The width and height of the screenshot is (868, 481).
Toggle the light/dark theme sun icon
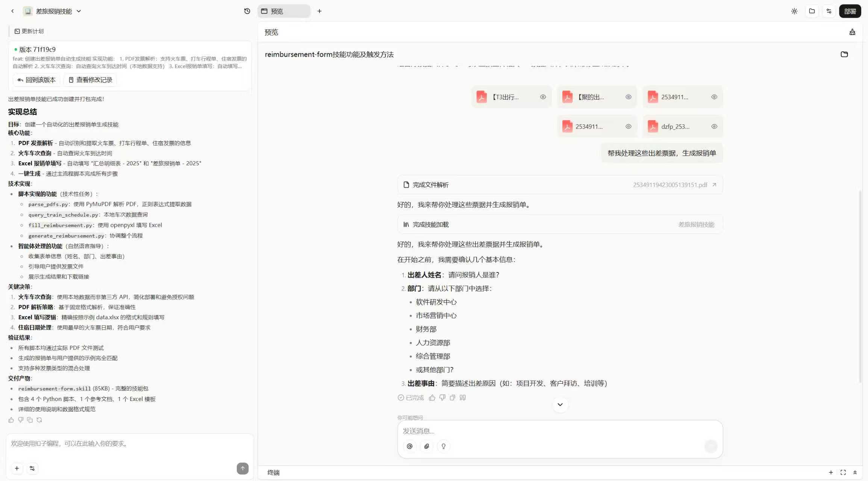tap(794, 11)
